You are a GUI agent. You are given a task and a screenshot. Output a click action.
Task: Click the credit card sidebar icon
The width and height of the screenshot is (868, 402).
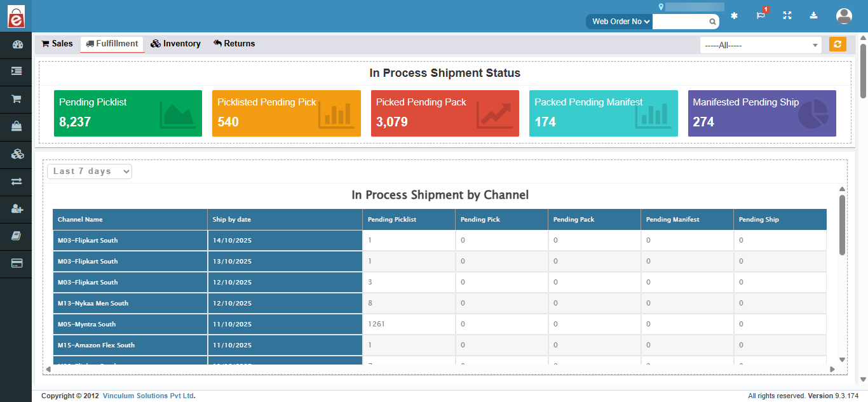[x=17, y=263]
